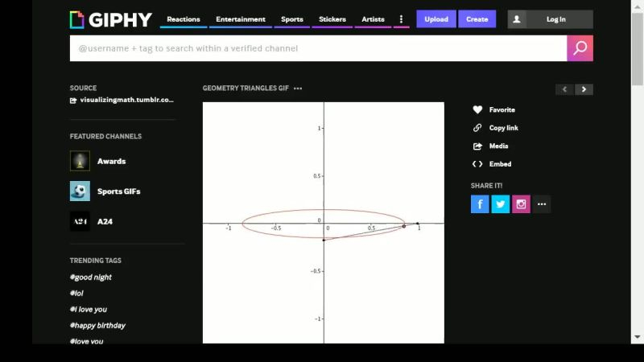The height and width of the screenshot is (362, 644).
Task: Go to previous GIF arrow
Action: (x=564, y=89)
